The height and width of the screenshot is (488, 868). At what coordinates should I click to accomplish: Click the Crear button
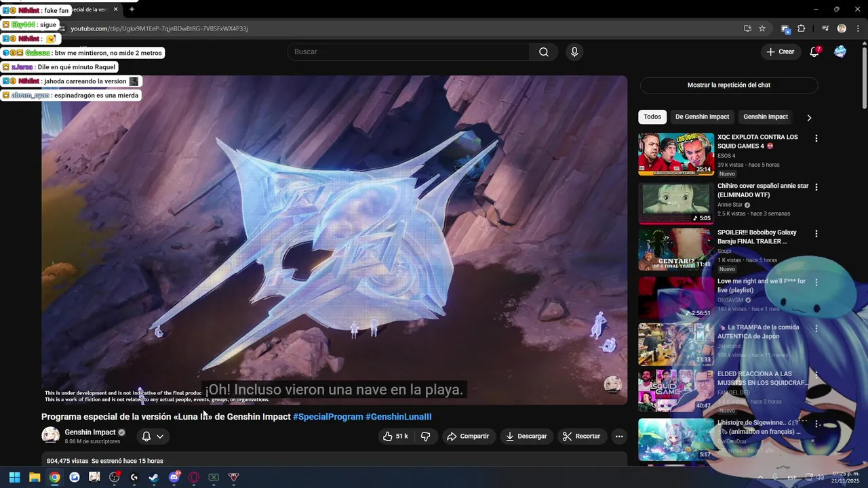(x=780, y=52)
